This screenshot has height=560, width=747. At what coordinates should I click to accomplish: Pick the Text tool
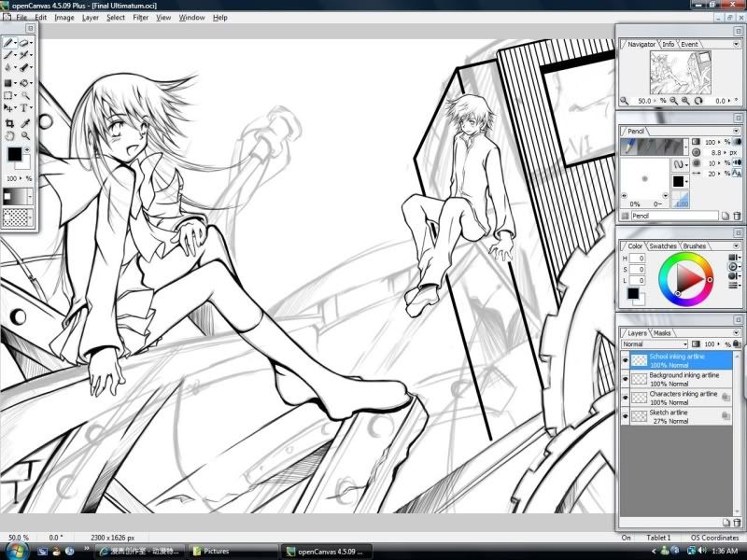pos(25,108)
